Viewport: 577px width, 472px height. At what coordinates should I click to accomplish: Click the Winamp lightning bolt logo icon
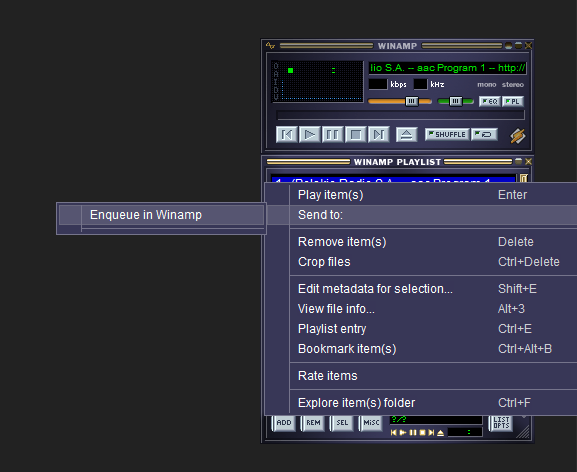coord(517,136)
